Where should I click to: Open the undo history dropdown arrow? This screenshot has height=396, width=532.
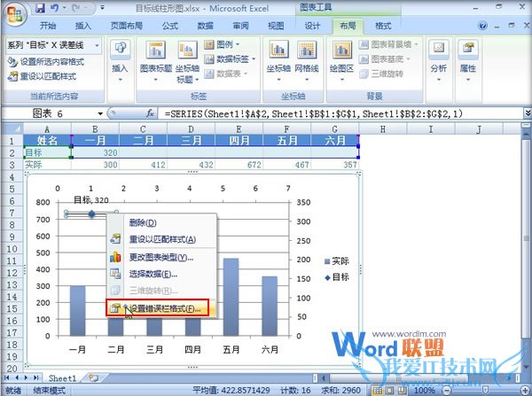[64, 8]
